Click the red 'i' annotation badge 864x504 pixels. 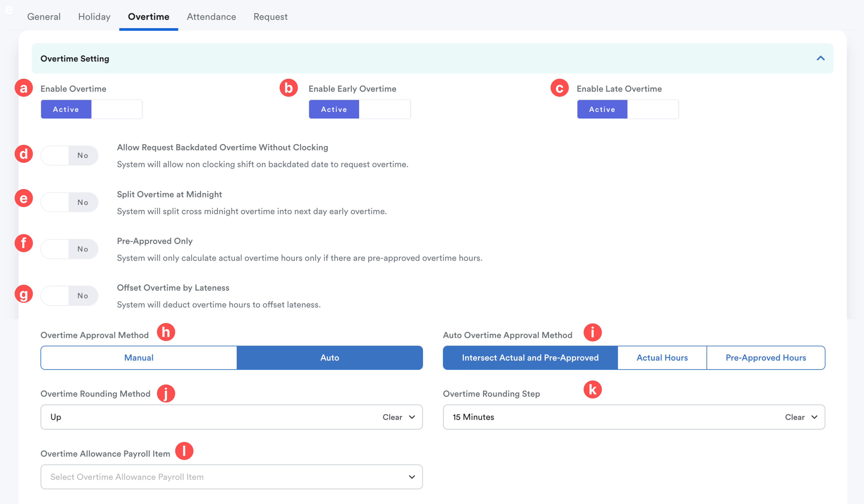(592, 332)
